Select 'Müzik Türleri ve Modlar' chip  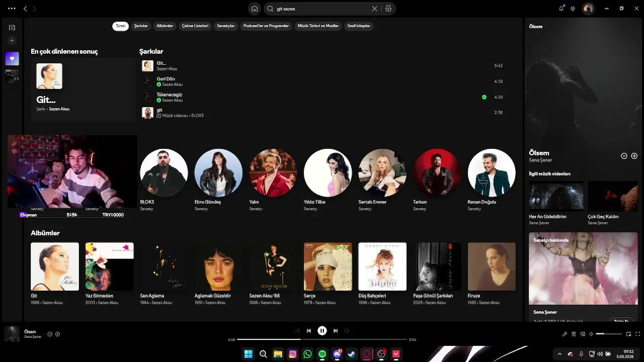coord(318,26)
